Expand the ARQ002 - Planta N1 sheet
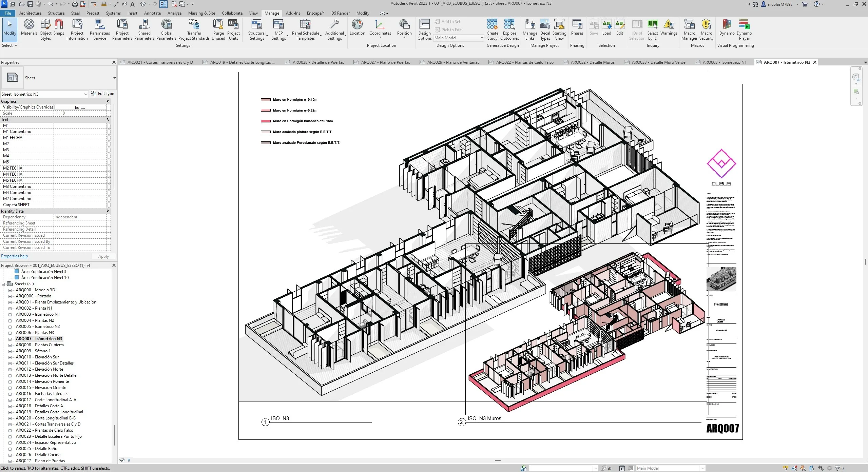 [10, 309]
